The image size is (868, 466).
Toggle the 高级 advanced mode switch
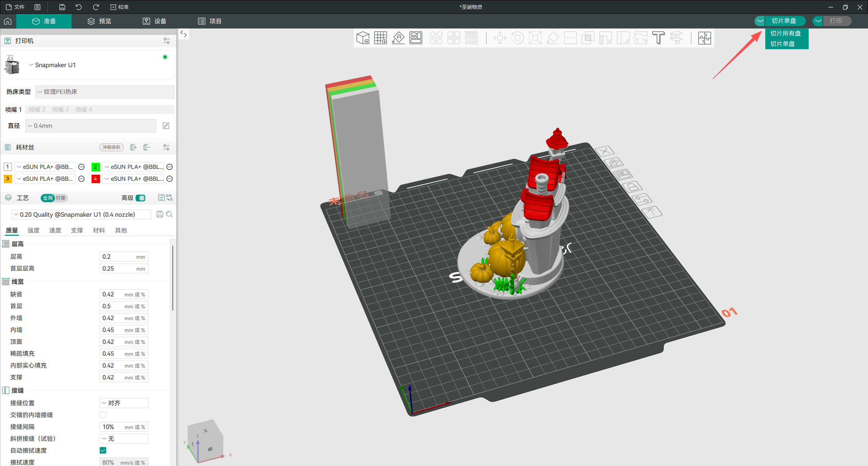pos(140,198)
